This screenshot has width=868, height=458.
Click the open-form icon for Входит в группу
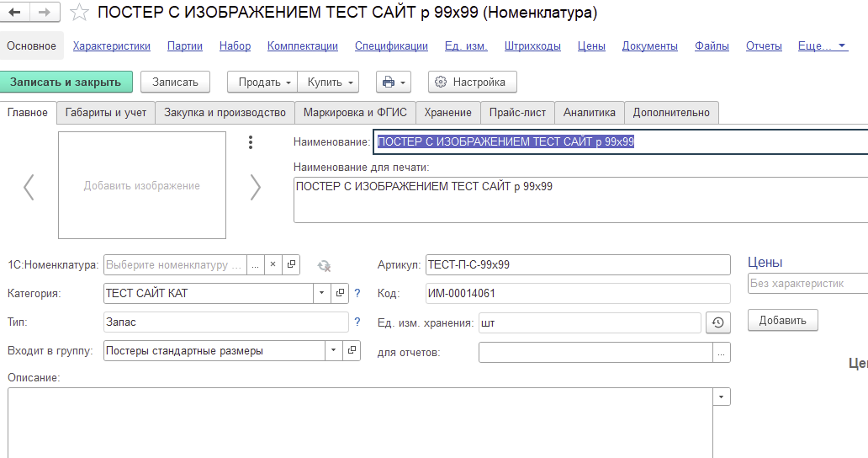pyautogui.click(x=351, y=351)
